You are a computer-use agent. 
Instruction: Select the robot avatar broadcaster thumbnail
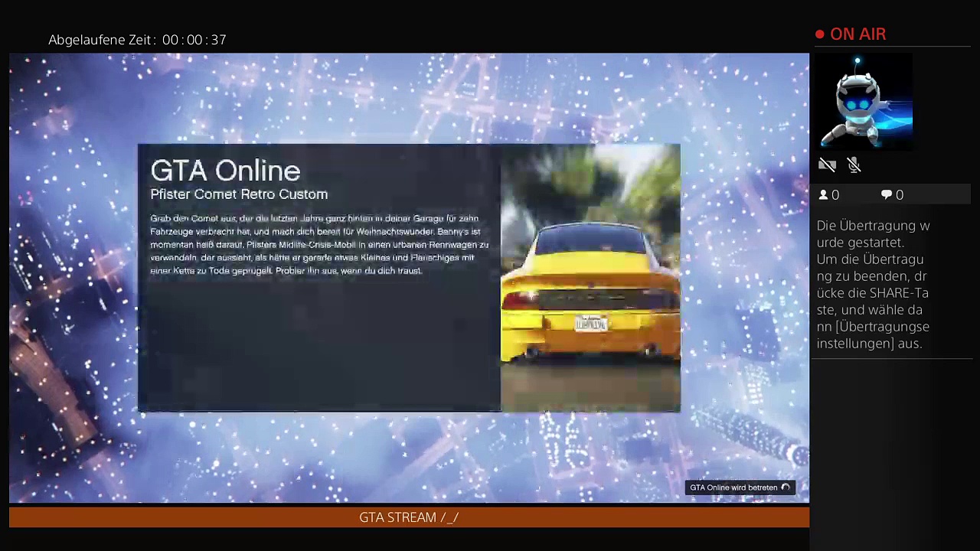click(866, 101)
